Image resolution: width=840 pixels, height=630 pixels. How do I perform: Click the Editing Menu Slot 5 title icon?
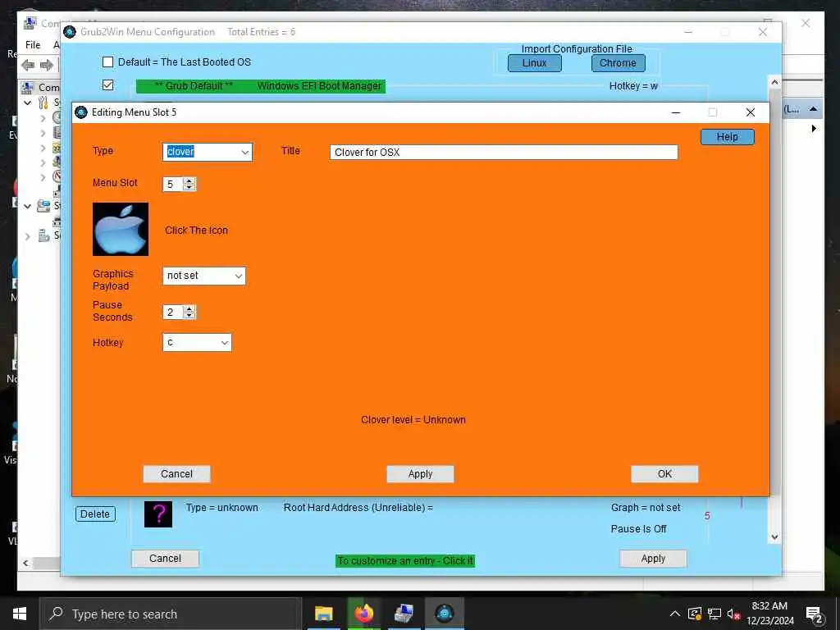81,112
